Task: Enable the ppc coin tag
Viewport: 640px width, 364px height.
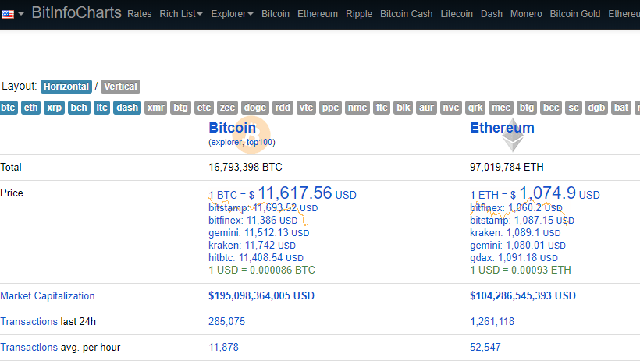Action: pos(330,108)
